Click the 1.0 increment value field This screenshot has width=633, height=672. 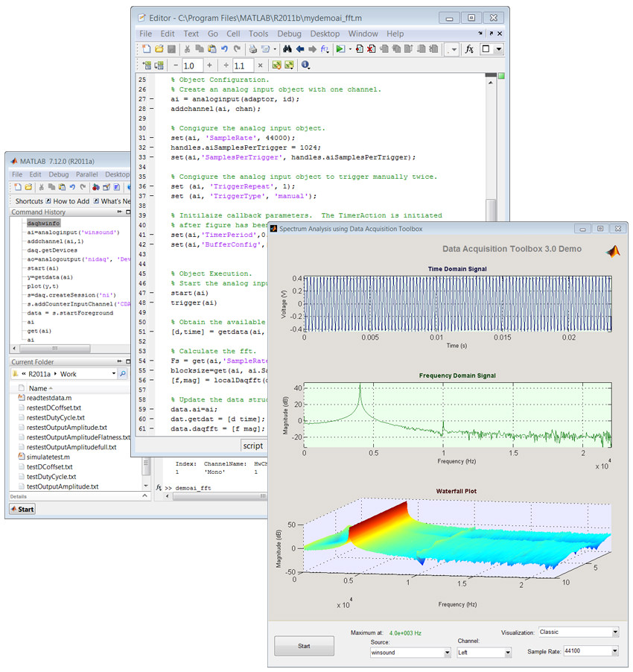(192, 66)
